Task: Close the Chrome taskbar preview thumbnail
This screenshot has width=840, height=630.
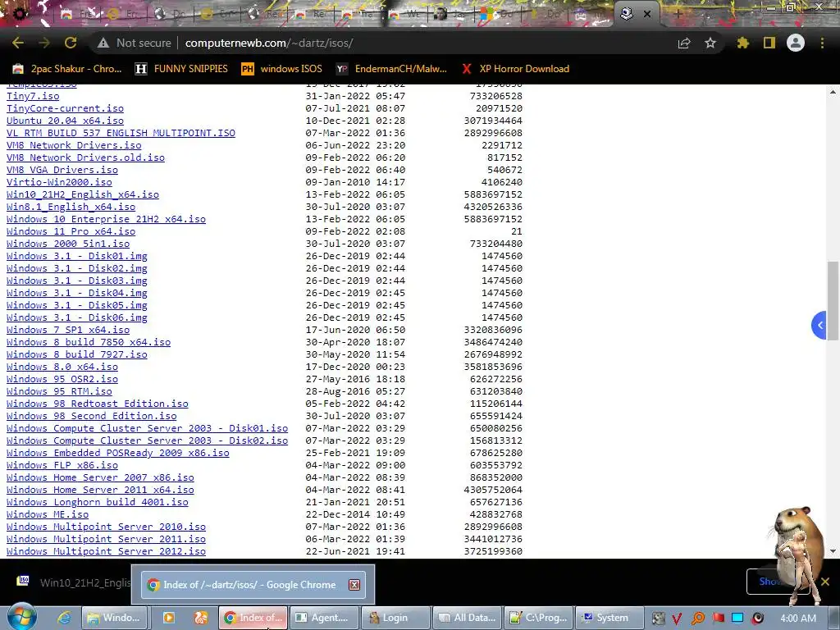Action: click(354, 585)
